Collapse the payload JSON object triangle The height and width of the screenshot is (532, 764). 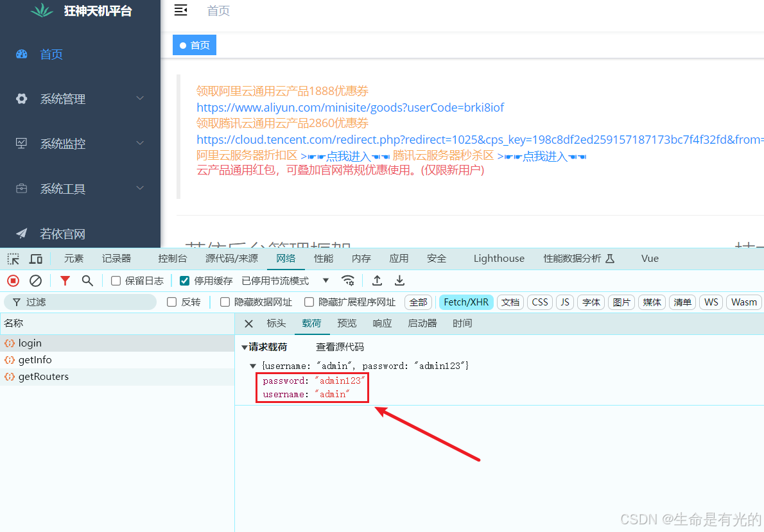(253, 366)
